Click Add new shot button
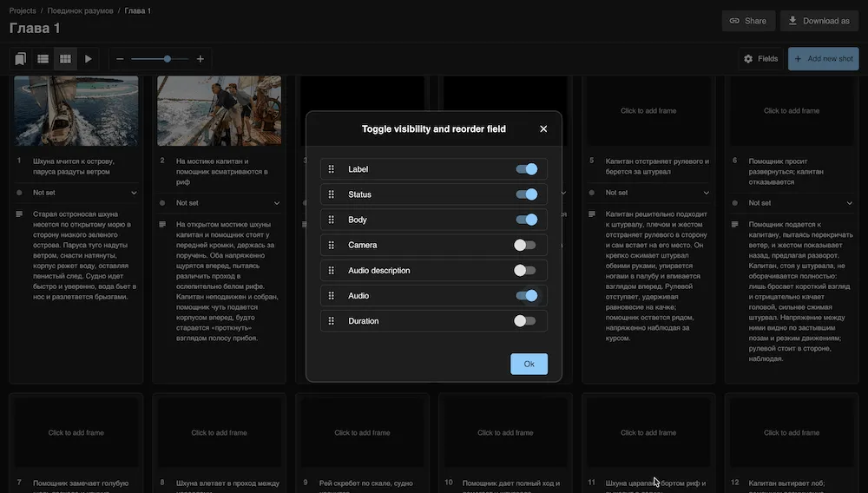The image size is (868, 493). pyautogui.click(x=823, y=59)
